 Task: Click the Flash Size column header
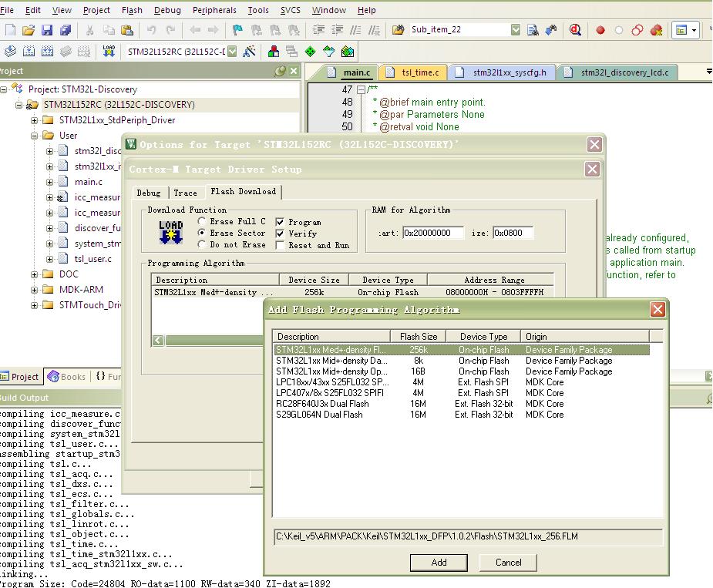419,337
